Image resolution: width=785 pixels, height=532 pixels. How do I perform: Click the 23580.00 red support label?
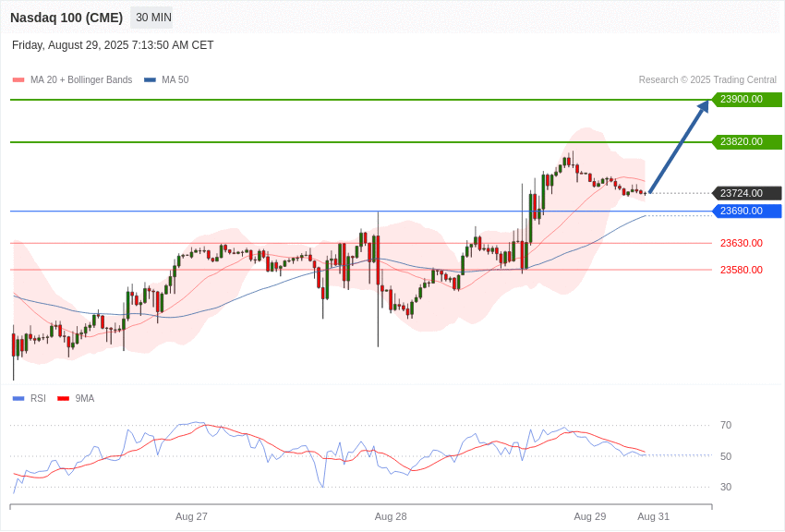742,270
